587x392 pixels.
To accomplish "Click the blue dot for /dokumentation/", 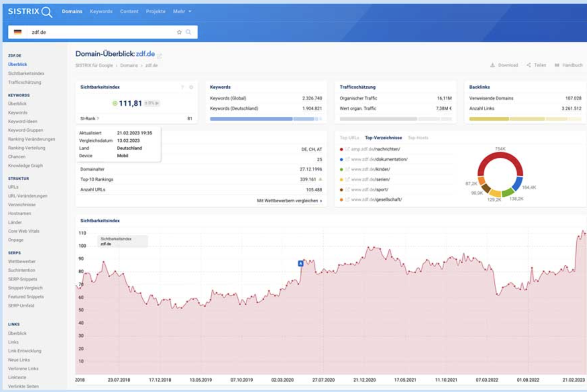I will (x=341, y=159).
